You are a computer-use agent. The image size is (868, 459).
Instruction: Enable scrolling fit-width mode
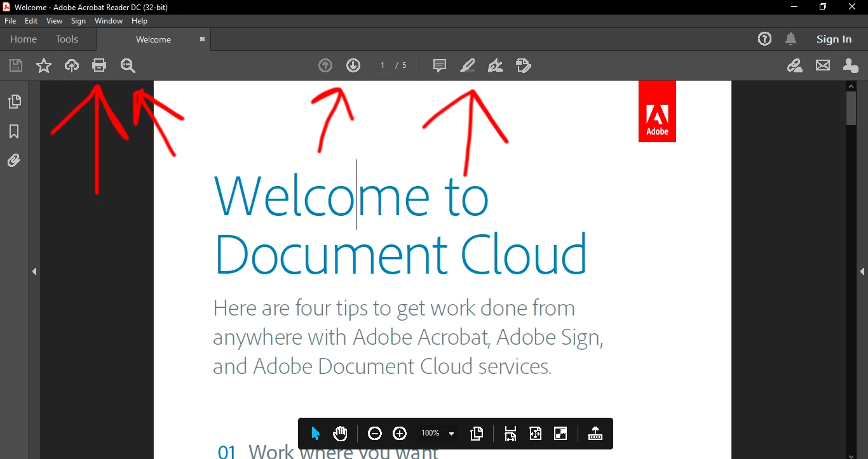(x=510, y=434)
